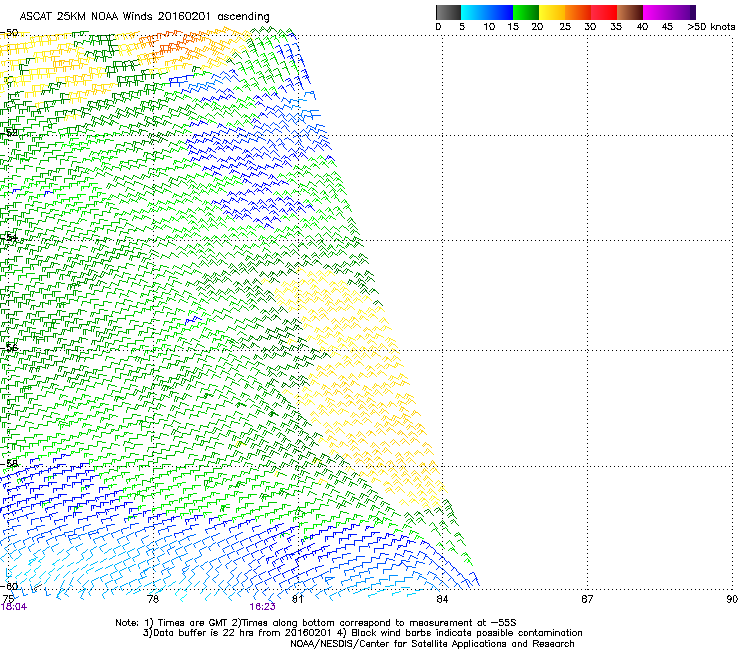
Task: Click the '90' longitude axis label
Action: coord(732,599)
